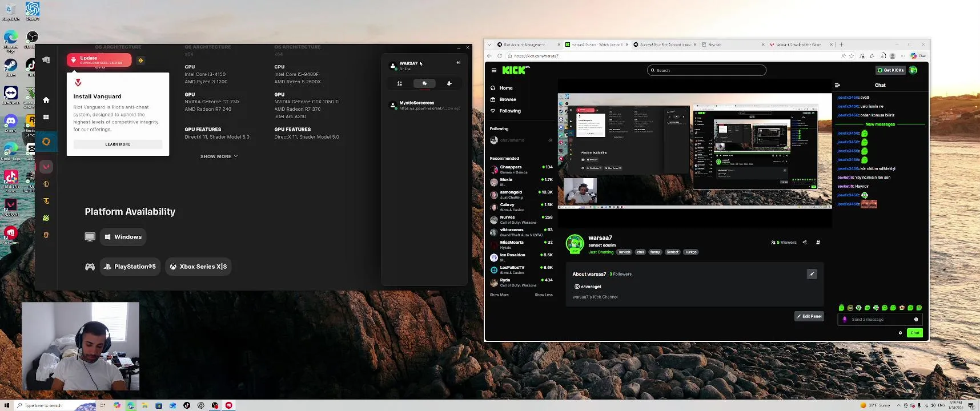This screenshot has width=980, height=411.
Task: Click the browser favorites star icon
Action: pyautogui.click(x=852, y=56)
